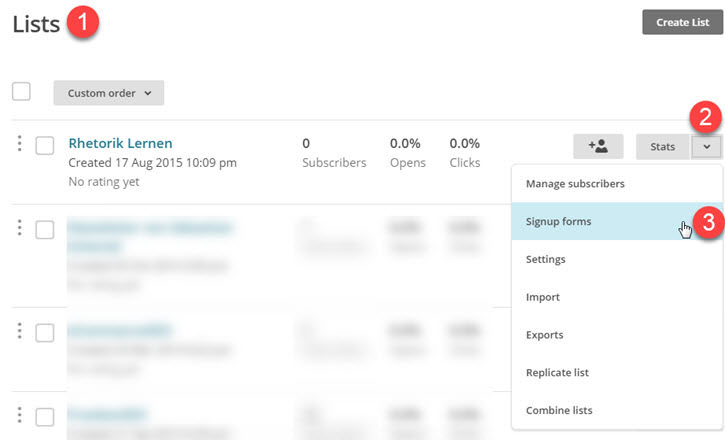Click the Create List button

(x=682, y=23)
